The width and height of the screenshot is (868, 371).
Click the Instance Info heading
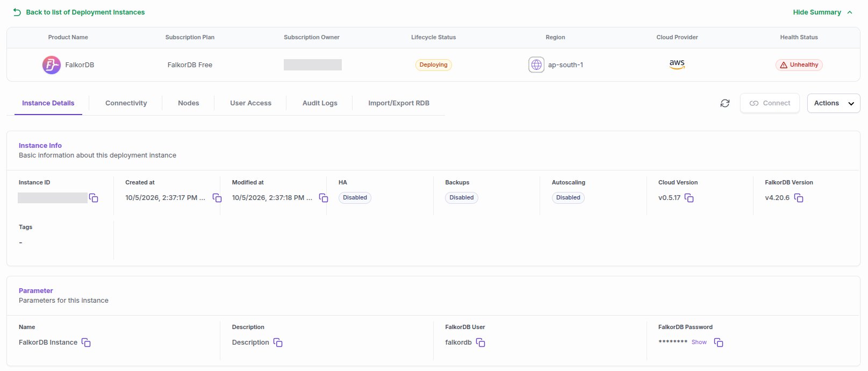[40, 146]
